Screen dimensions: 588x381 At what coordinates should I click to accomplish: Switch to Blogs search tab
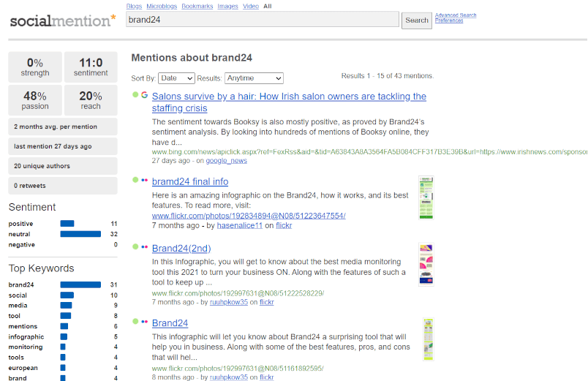click(x=134, y=6)
